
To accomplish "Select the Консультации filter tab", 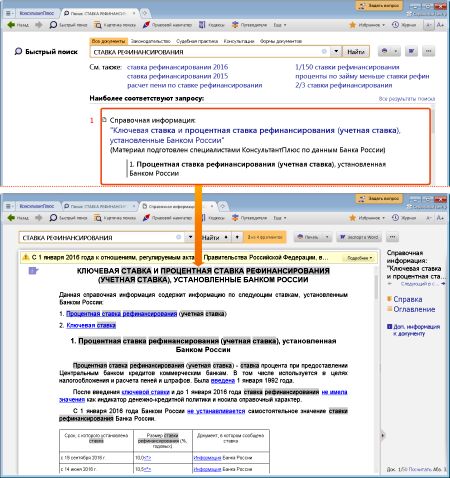I will point(239,41).
